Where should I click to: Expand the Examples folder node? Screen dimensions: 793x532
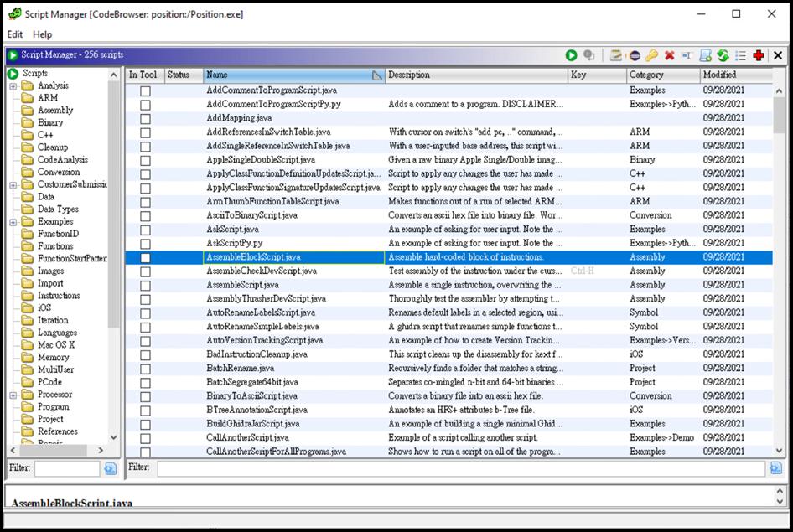[13, 222]
